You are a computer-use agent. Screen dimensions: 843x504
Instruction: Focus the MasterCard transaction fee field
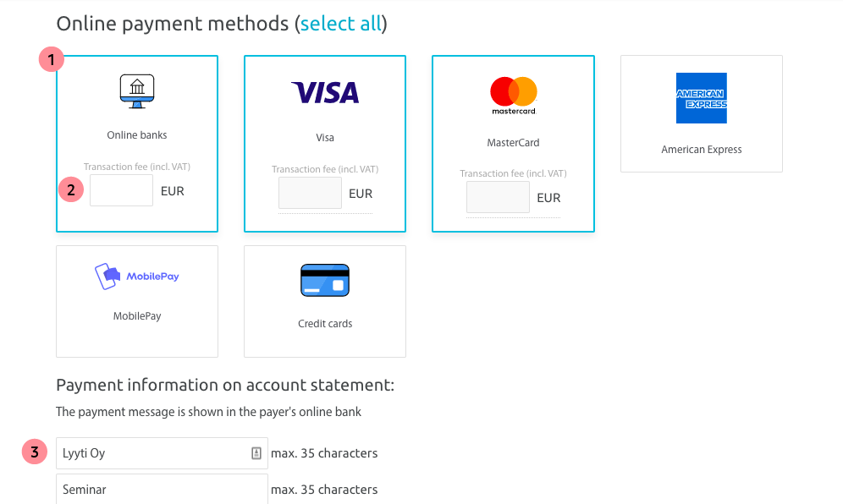498,197
